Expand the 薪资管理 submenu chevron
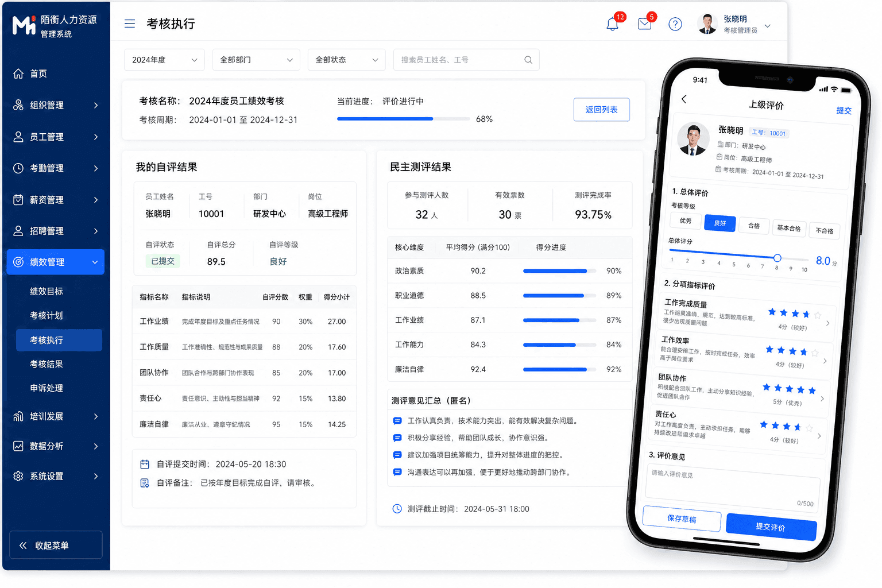Image resolution: width=882 pixels, height=588 pixels. point(96,200)
